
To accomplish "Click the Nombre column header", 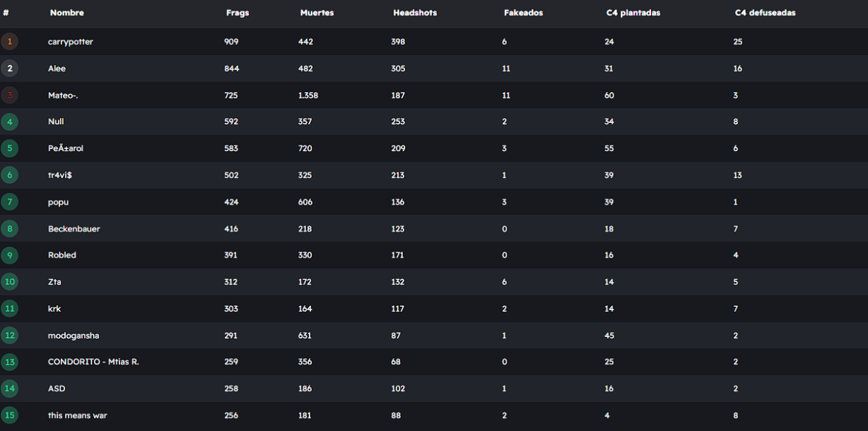I will pyautogui.click(x=67, y=13).
